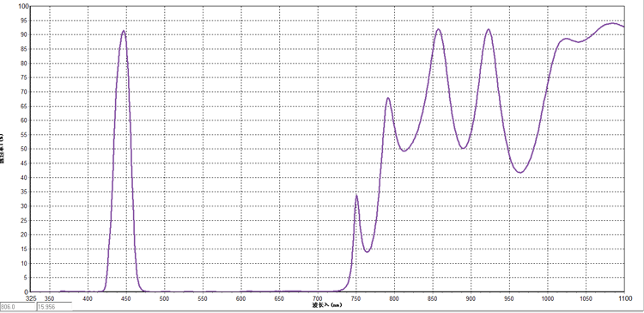Click the curve peak near 792 nm

point(388,98)
